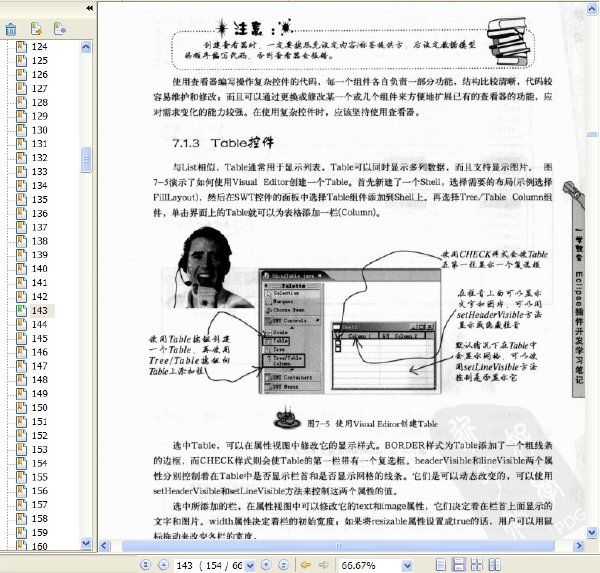Click the document vertical scrollbar thumb
The image size is (600, 573).
click(592, 134)
